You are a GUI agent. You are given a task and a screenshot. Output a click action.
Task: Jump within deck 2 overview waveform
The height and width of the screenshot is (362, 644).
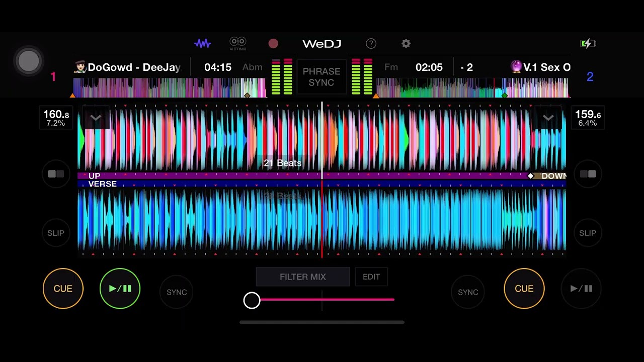click(472, 87)
